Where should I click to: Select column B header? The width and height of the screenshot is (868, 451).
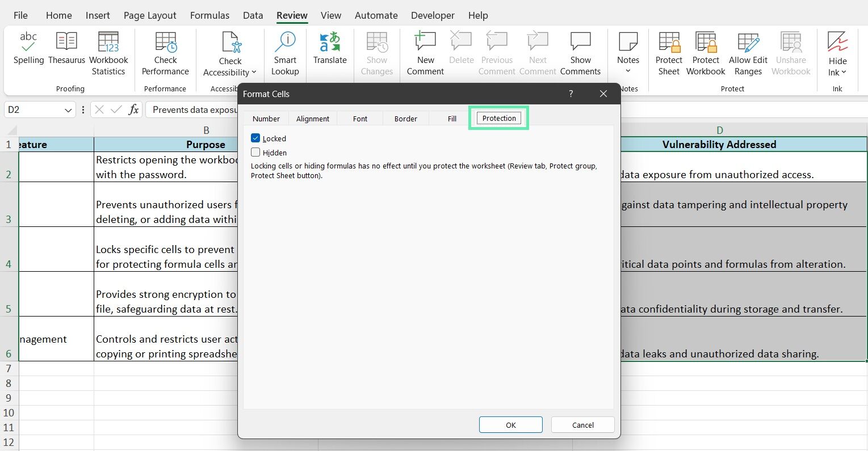[206, 130]
